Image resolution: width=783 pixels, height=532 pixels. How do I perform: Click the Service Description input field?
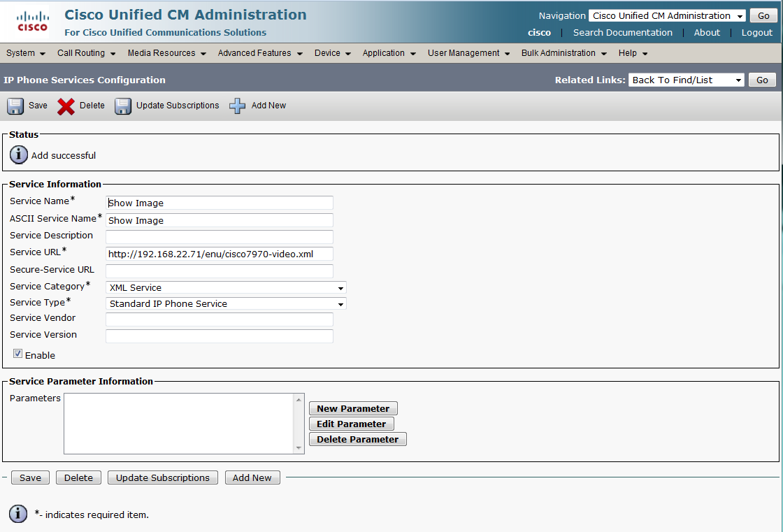(x=220, y=237)
